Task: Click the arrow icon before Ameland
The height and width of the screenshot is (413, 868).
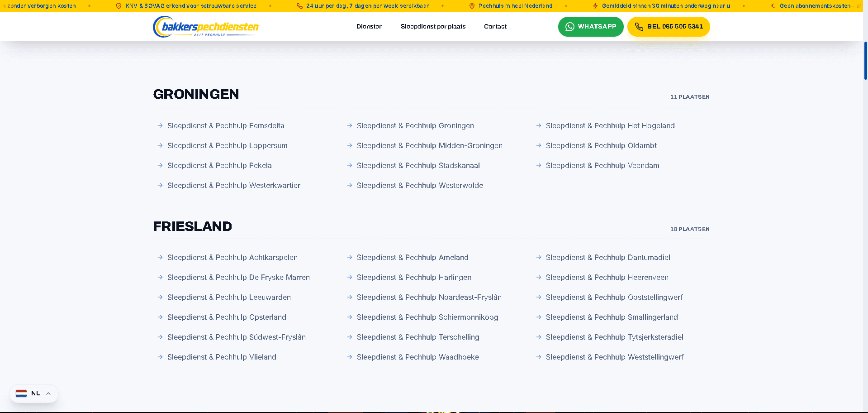Action: (350, 257)
